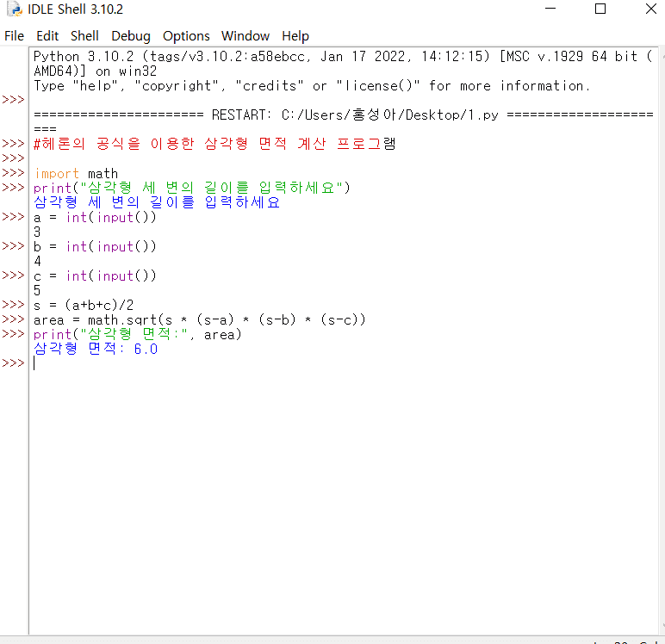Click the 'c = int(input())' line
665x644 pixels.
point(95,276)
